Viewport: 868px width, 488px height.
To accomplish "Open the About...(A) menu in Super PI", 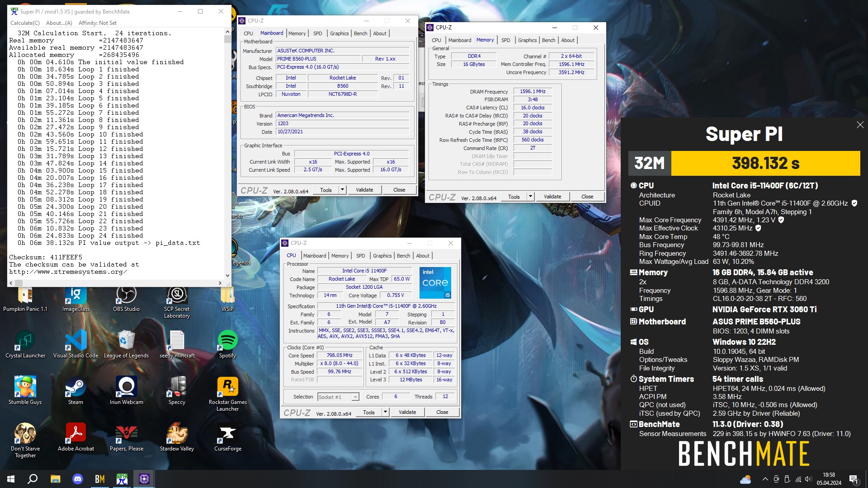I will point(59,23).
